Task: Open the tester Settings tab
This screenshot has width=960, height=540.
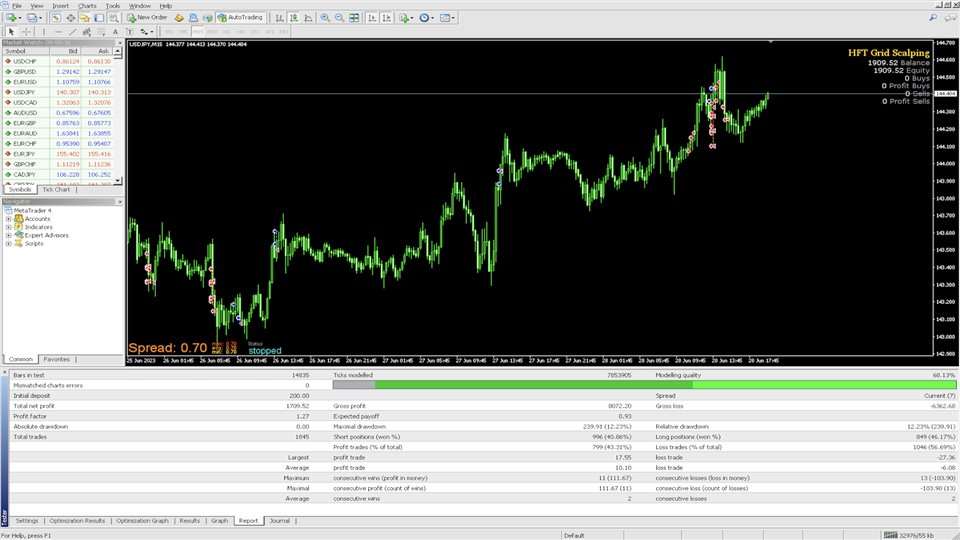Action: [x=26, y=521]
